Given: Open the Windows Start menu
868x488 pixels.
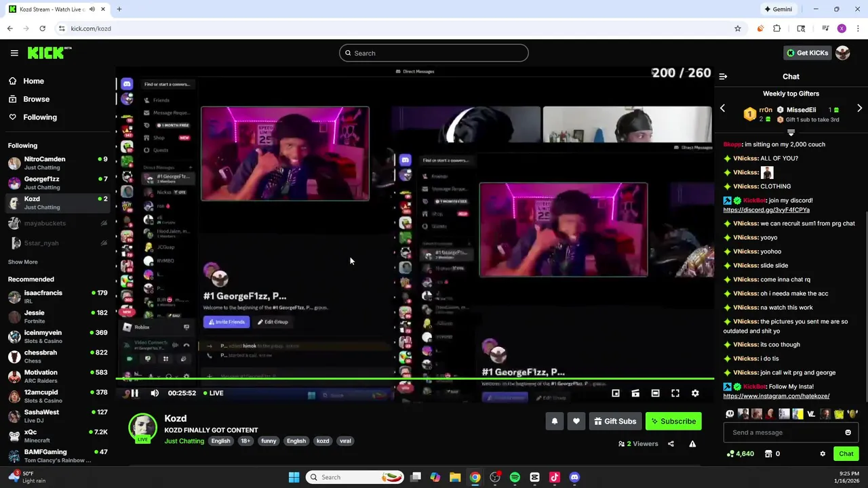Looking at the screenshot, I should [294, 477].
